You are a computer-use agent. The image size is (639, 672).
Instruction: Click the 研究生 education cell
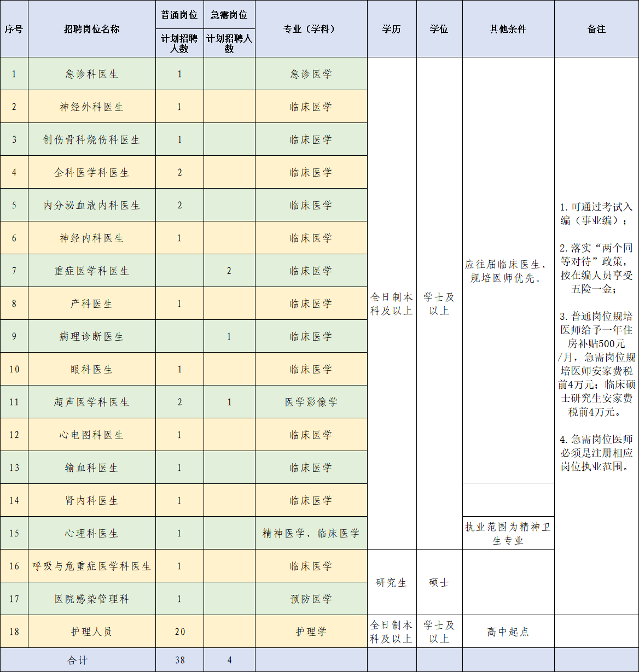392,582
